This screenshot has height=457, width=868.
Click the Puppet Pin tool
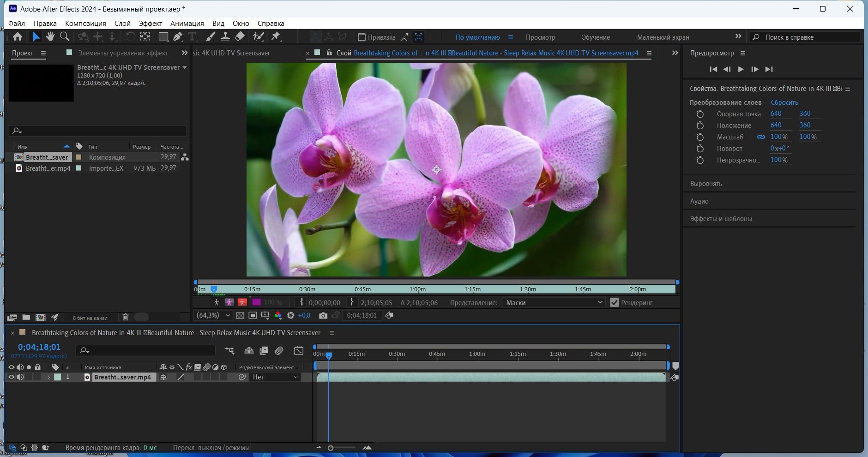click(276, 37)
